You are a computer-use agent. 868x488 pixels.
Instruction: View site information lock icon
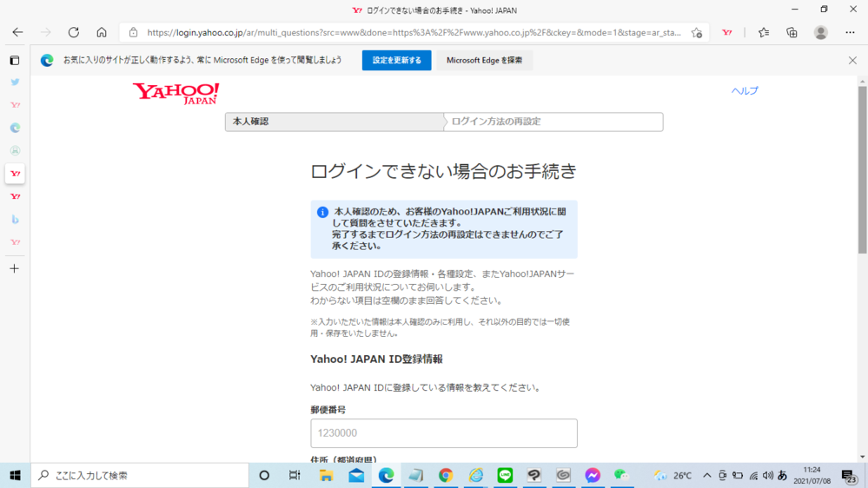[x=134, y=33]
